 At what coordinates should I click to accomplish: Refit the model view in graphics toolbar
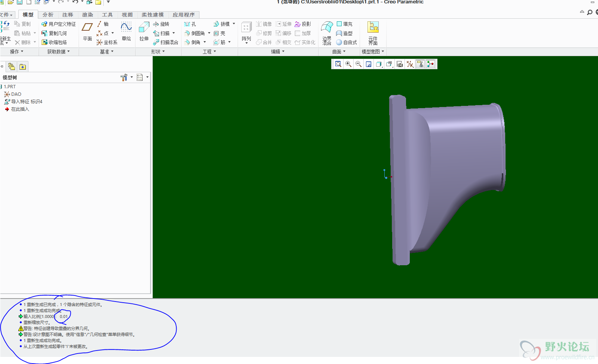338,64
